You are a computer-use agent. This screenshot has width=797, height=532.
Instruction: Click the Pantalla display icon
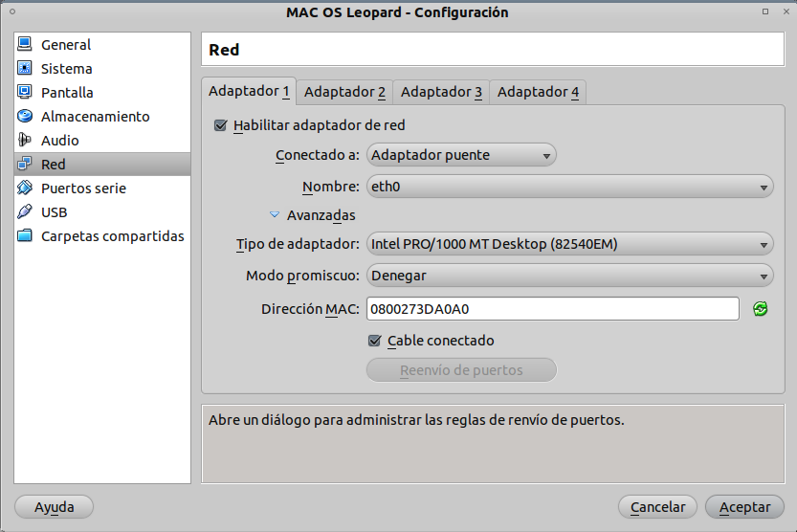click(25, 92)
